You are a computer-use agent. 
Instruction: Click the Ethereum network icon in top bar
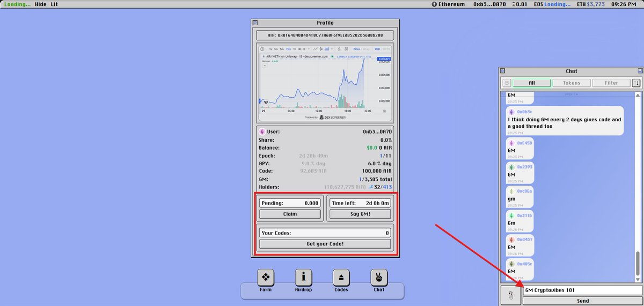(x=434, y=4)
